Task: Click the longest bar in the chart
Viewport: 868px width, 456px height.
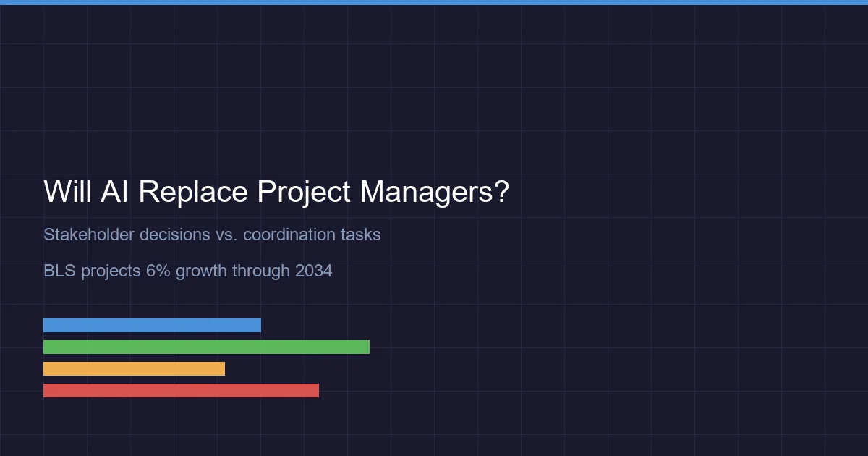Action: (206, 347)
